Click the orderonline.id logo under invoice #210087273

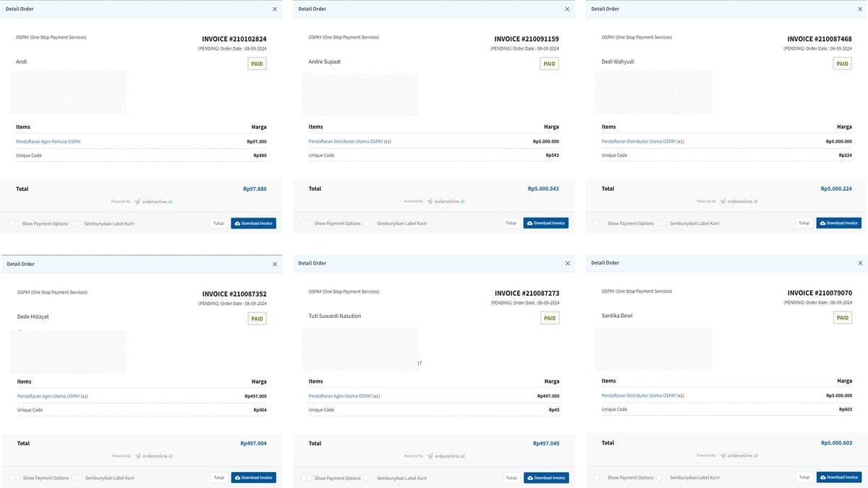(446, 456)
